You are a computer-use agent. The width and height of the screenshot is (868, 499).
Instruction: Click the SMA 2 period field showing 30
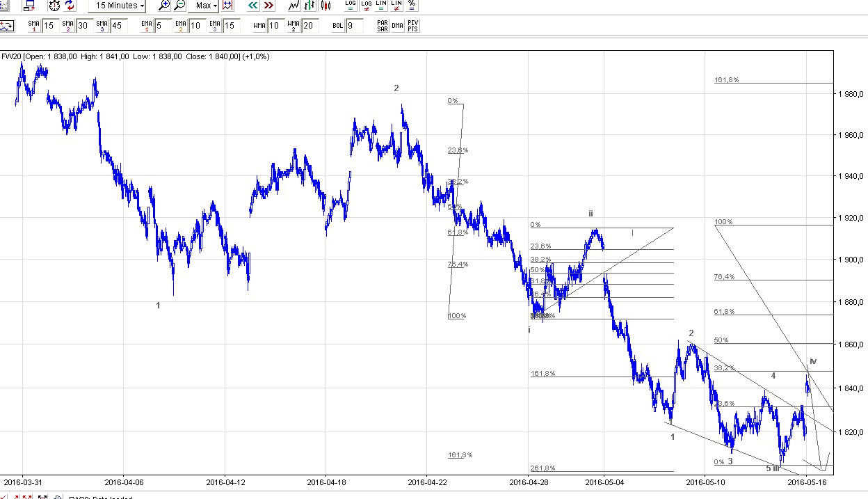pos(84,26)
